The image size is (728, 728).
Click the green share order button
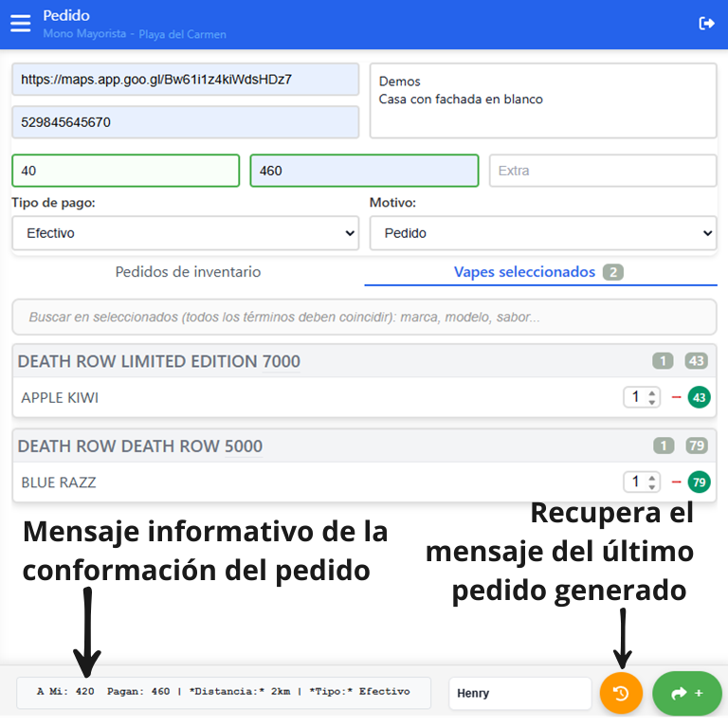pos(687,693)
